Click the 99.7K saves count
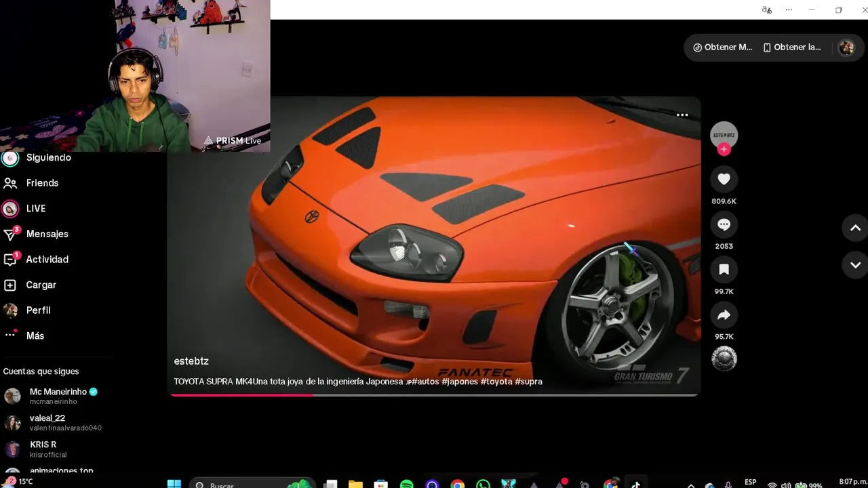 [x=724, y=292]
